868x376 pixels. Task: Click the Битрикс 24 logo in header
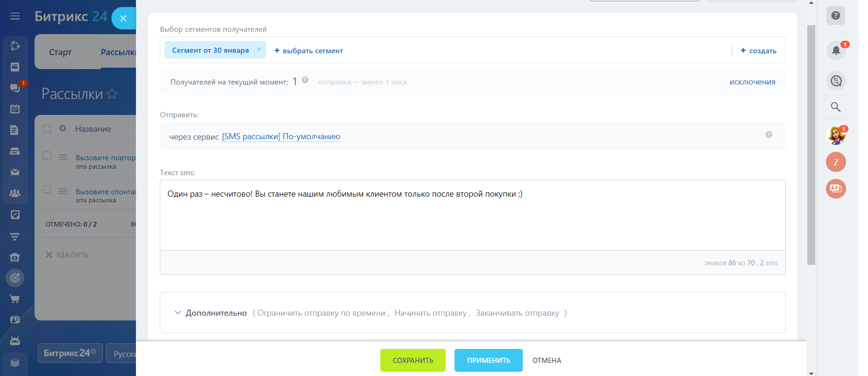point(71,16)
